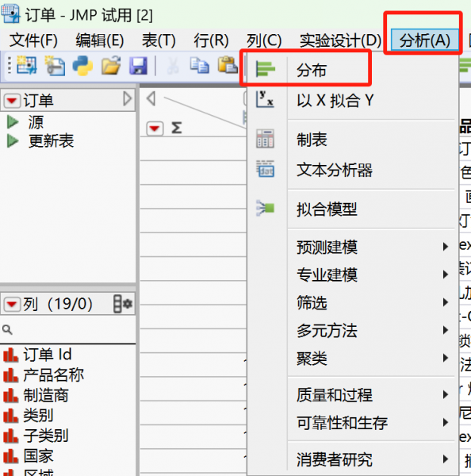This screenshot has width=471, height=476.
Task: Open the 订单 red triangle menu
Action: [12, 100]
